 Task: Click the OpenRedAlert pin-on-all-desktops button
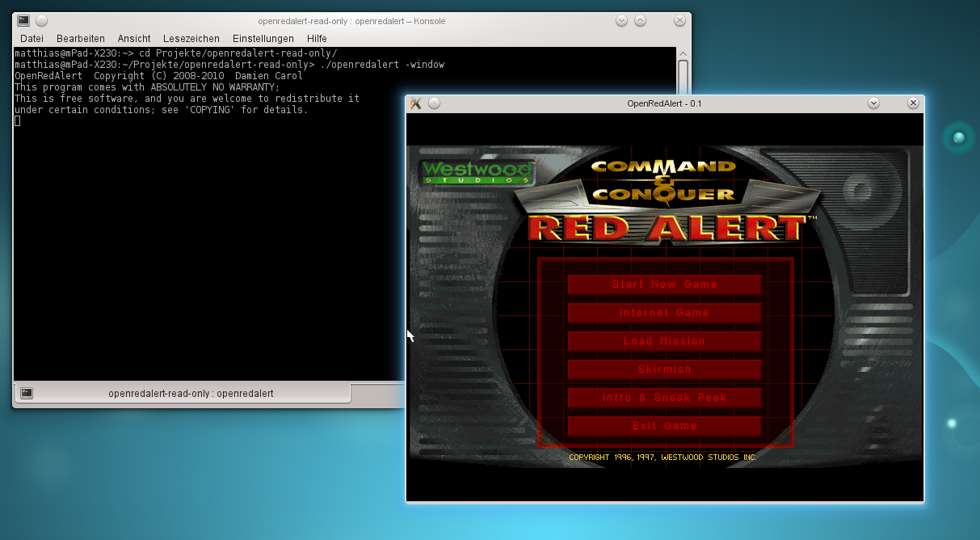pyautogui.click(x=434, y=103)
